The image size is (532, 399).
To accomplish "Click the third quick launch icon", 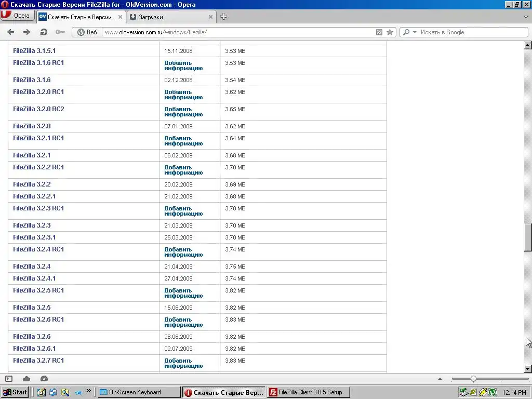I will [65, 393].
